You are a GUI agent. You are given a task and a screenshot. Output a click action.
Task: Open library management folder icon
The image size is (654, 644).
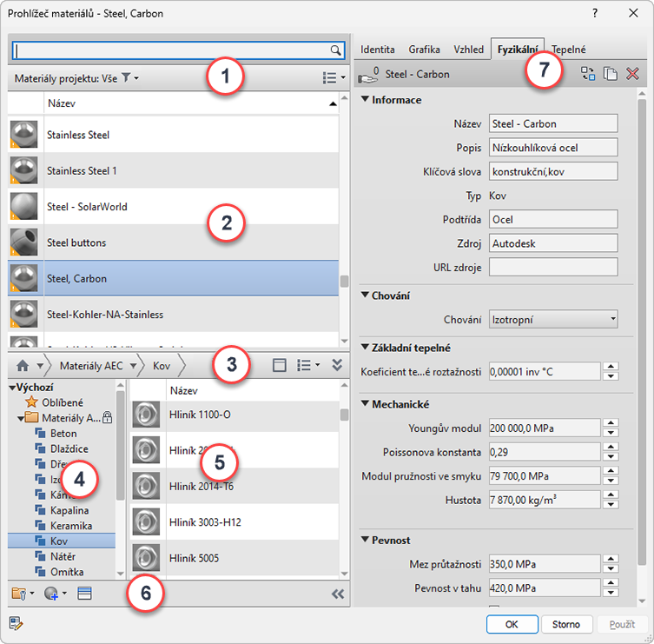pyautogui.click(x=19, y=593)
